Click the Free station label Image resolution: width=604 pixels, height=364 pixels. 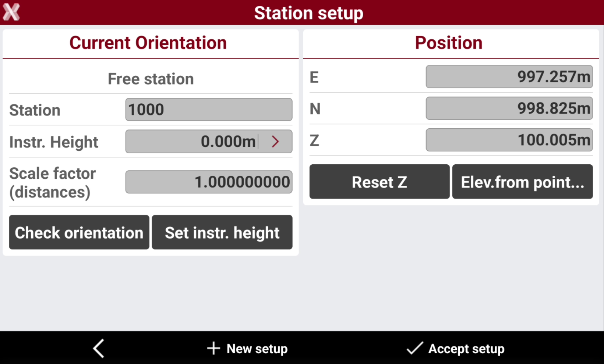[151, 79]
